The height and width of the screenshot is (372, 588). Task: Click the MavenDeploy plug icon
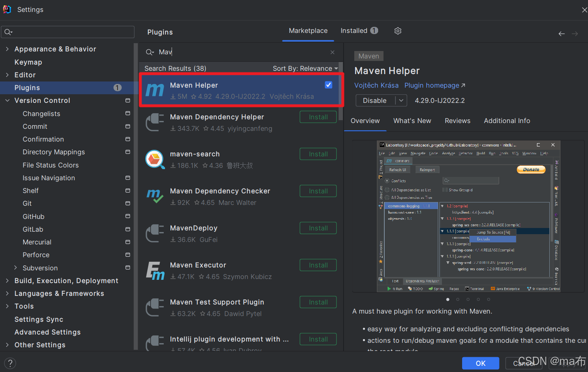click(155, 233)
